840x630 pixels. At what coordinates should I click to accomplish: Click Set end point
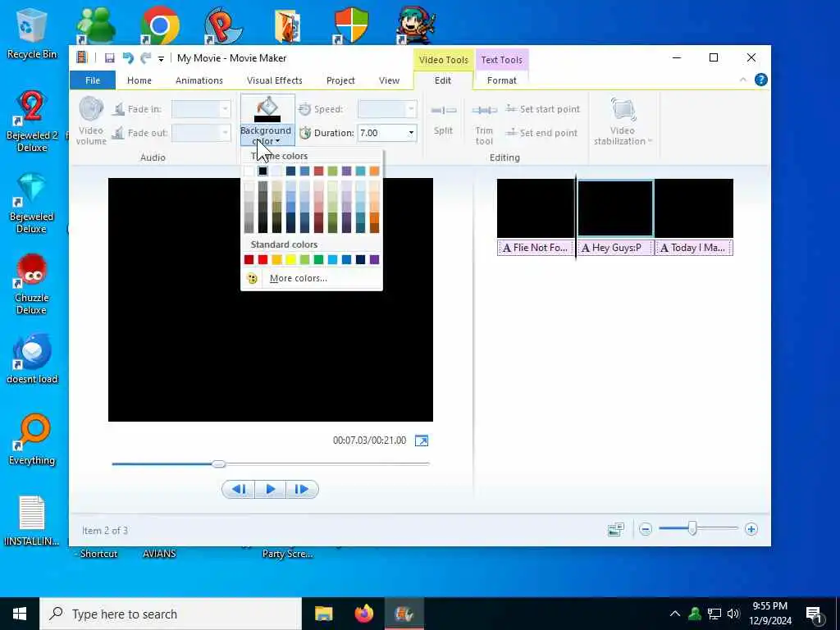point(541,133)
